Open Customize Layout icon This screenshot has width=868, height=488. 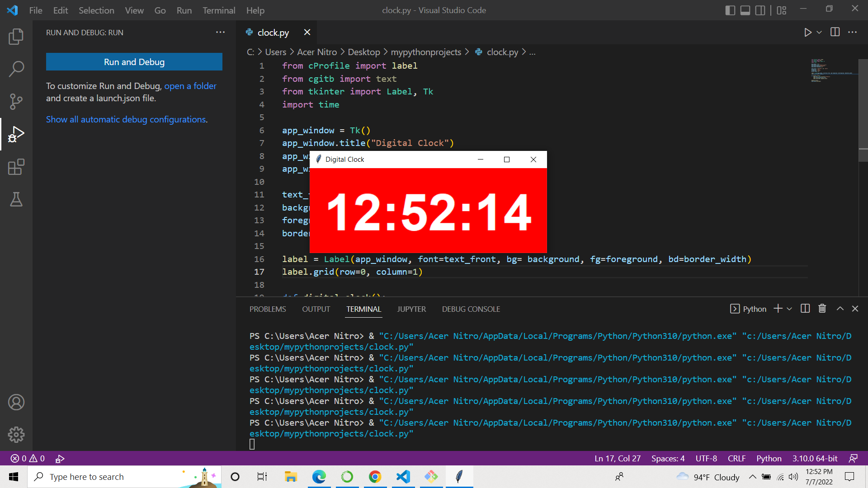(x=782, y=10)
